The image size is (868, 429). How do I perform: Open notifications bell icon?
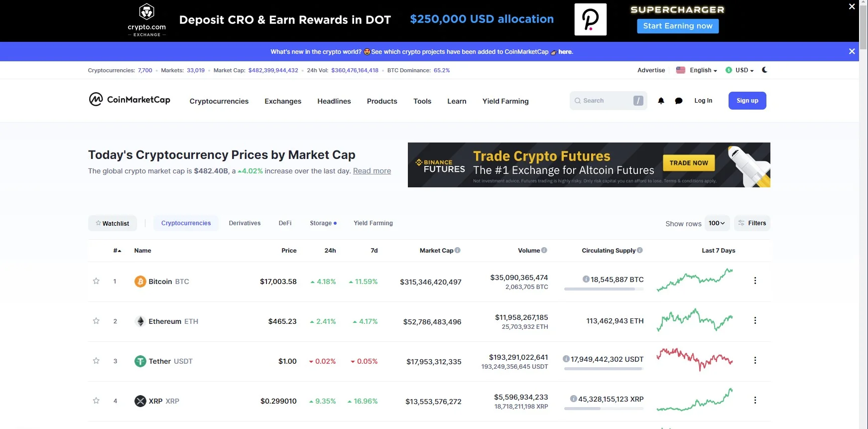(661, 101)
